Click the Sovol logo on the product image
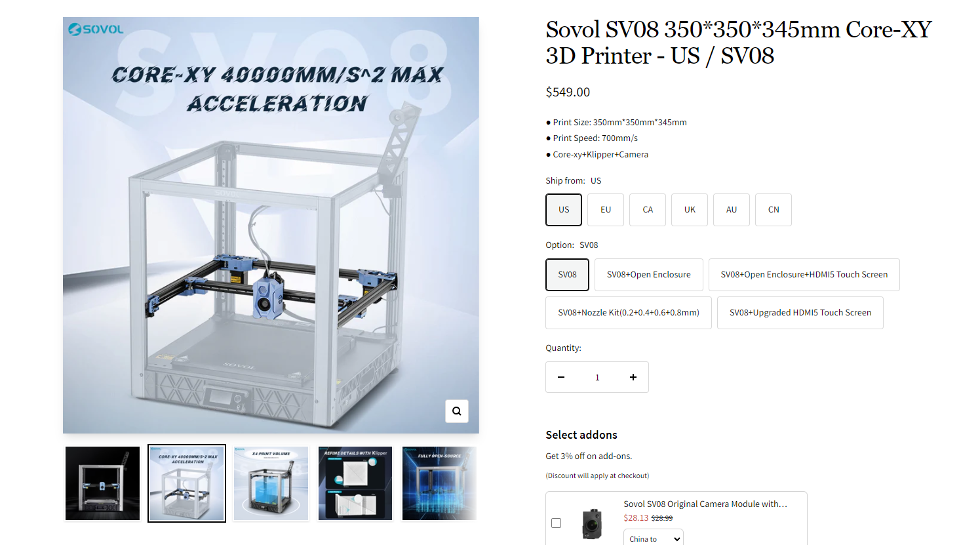This screenshot has width=980, height=545. coord(96,30)
